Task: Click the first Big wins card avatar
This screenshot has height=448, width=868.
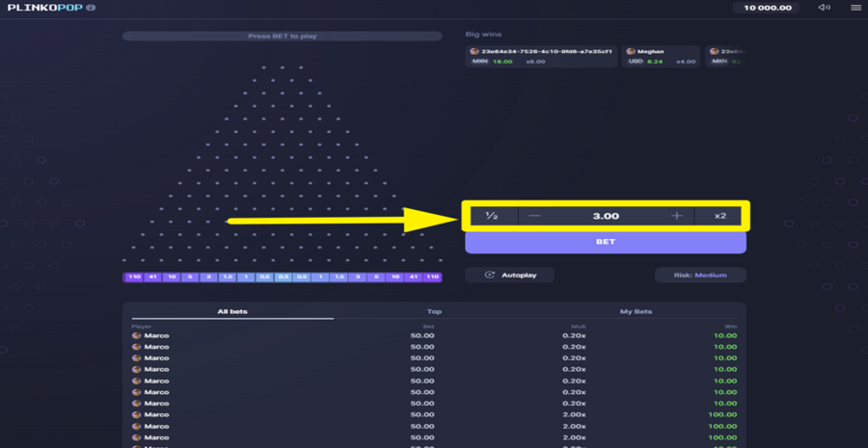Action: 475,51
